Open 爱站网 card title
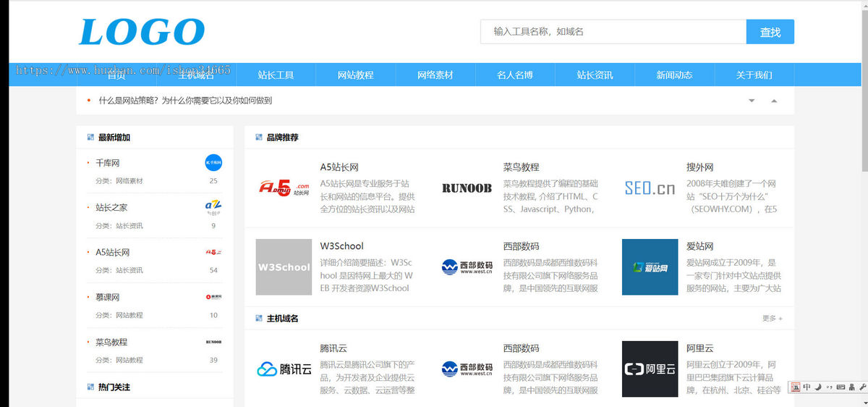Screen dimensions: 868x407 coord(700,246)
